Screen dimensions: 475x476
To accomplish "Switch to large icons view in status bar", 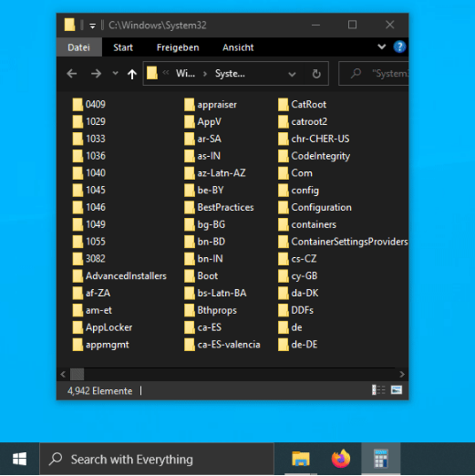I will point(397,389).
